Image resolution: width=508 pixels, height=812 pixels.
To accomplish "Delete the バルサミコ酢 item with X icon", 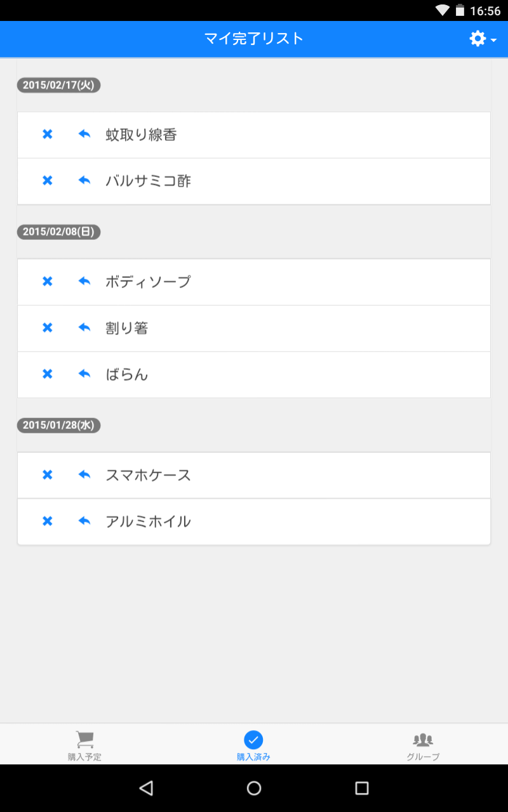I will point(47,181).
